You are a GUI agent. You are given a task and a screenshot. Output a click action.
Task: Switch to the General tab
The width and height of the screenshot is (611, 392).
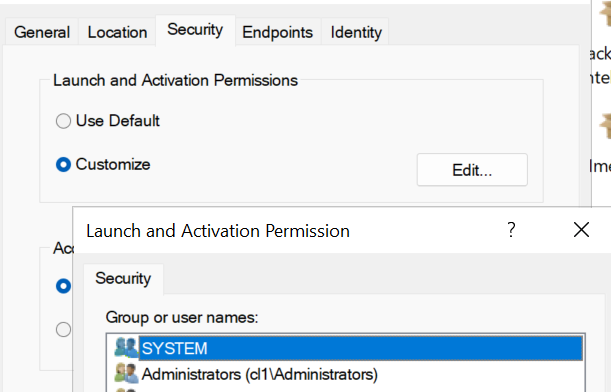tap(42, 32)
